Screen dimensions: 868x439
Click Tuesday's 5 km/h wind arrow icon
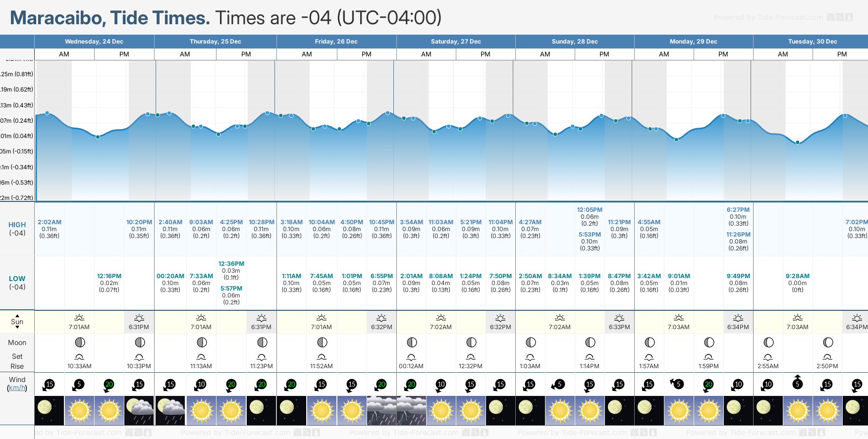[x=797, y=383]
